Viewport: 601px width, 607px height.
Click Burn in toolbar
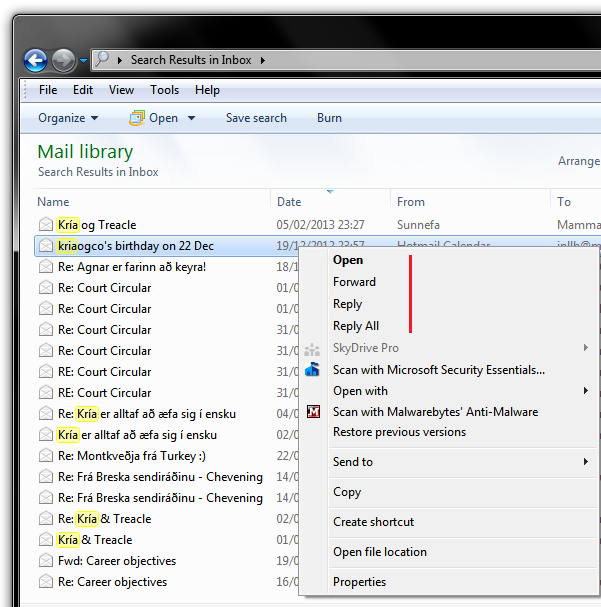click(x=329, y=118)
